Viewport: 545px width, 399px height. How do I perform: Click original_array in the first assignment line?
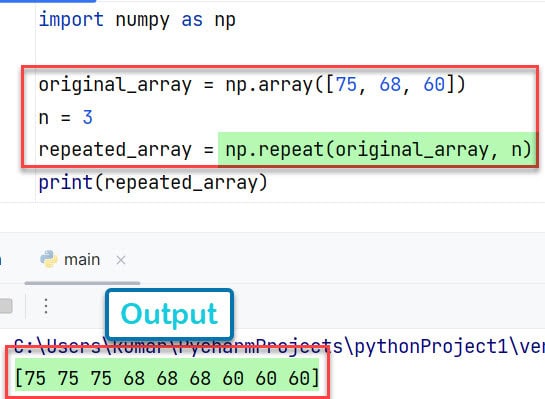pyautogui.click(x=115, y=85)
